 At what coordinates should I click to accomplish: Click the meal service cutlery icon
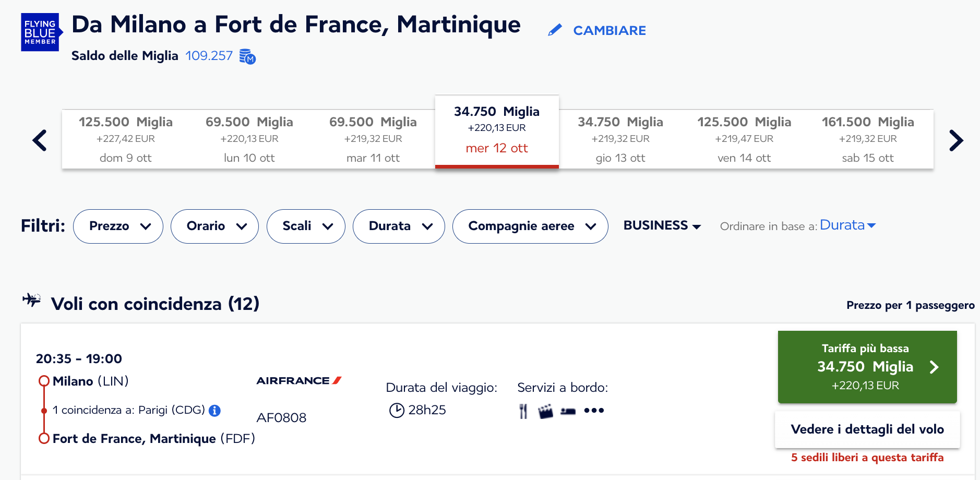tap(523, 411)
